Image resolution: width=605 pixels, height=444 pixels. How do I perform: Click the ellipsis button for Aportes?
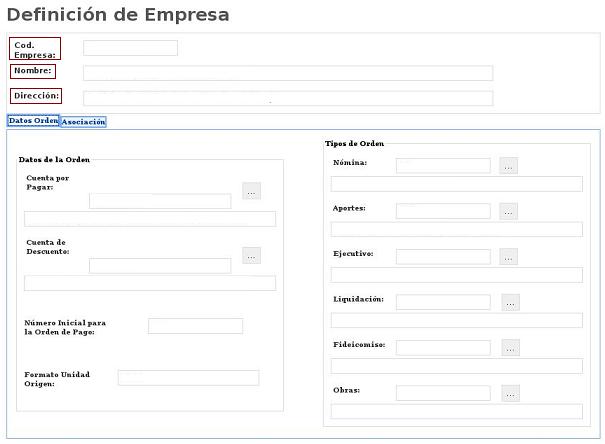coord(509,212)
